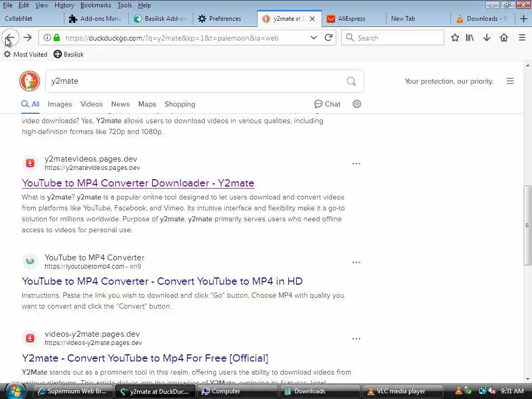Viewport: 532px width, 399px height.
Task: Open the URL history dropdown arrow
Action: click(x=314, y=37)
